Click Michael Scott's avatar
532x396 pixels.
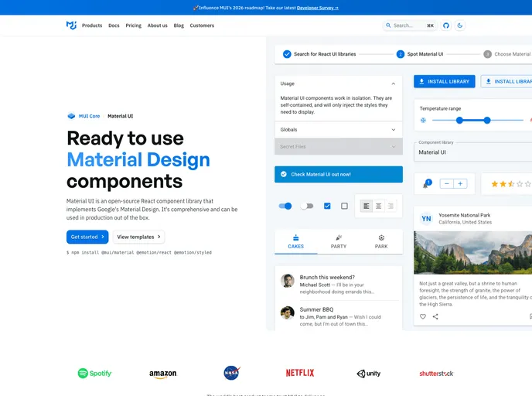click(288, 281)
